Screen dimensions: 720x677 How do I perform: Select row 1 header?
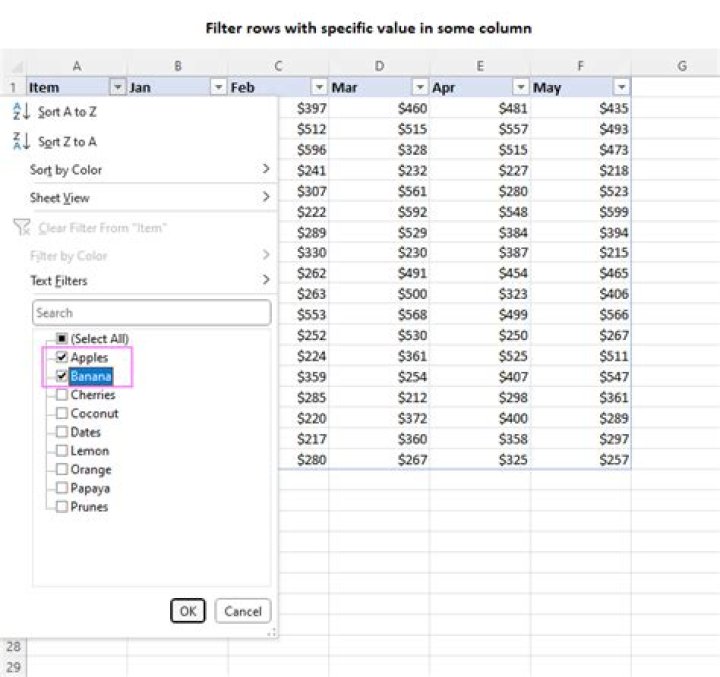(13, 87)
